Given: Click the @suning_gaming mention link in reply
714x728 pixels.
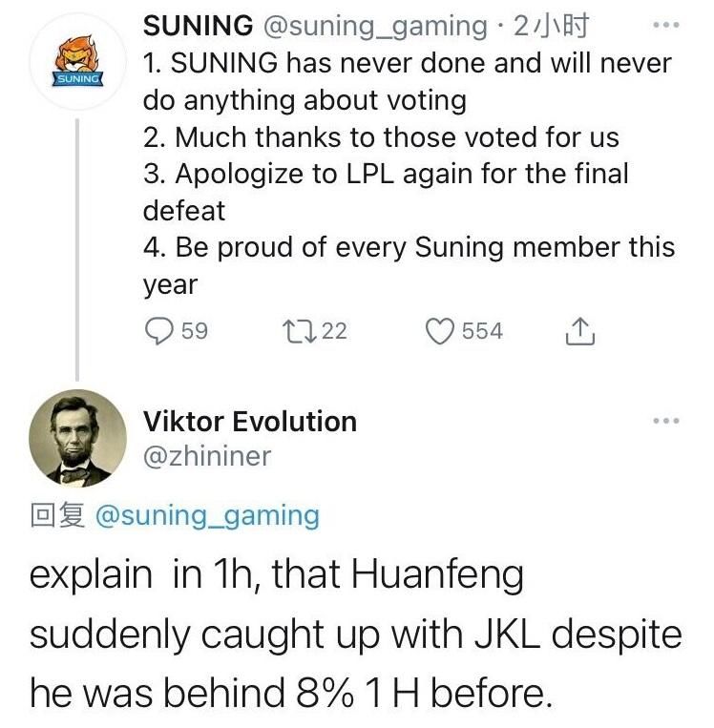Looking at the screenshot, I should (x=207, y=516).
